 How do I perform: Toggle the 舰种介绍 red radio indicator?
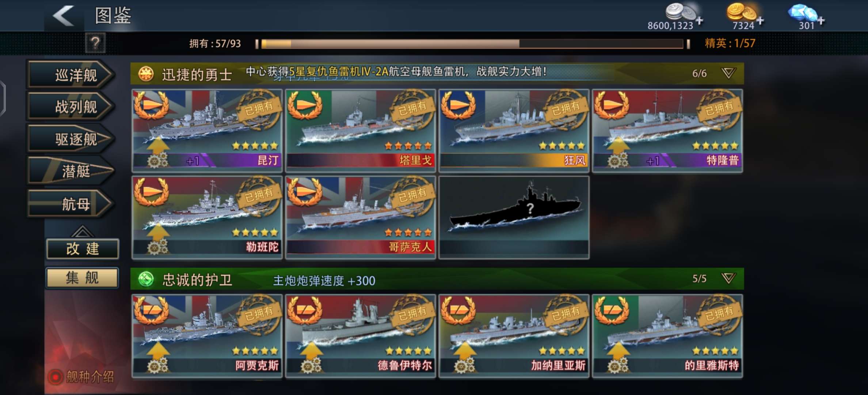(56, 377)
